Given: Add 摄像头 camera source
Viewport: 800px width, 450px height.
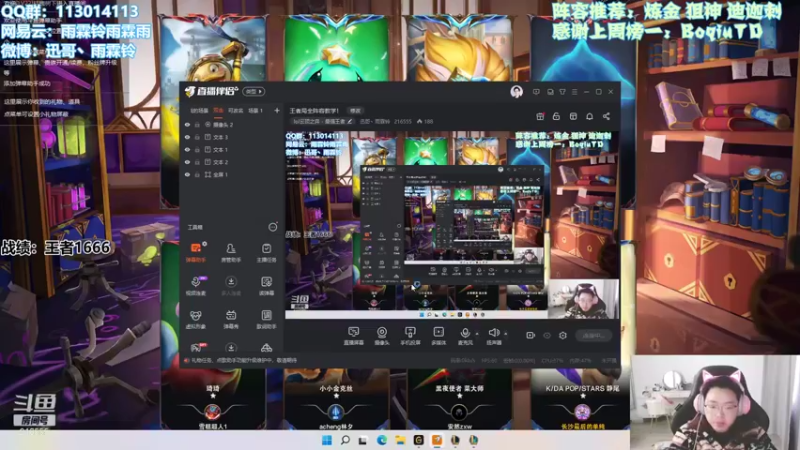Looking at the screenshot, I should click(382, 336).
